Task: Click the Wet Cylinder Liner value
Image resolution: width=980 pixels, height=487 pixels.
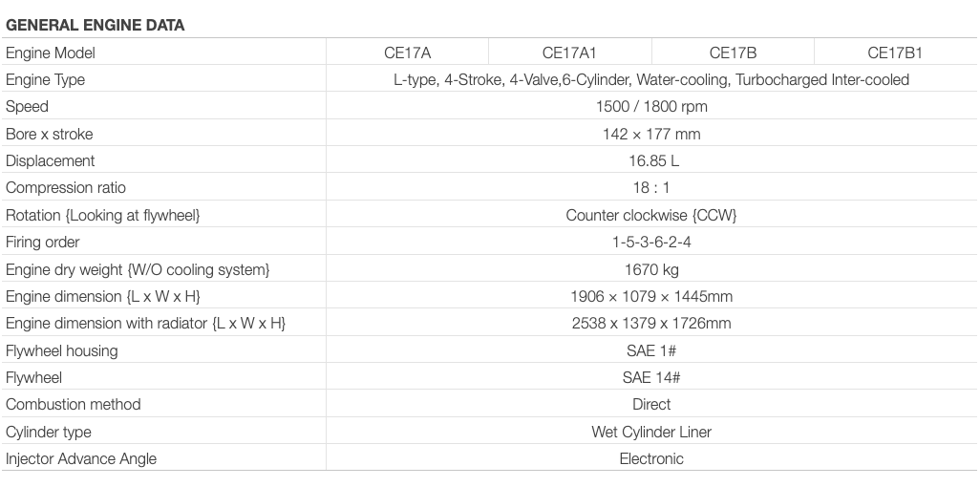Action: coord(651,433)
